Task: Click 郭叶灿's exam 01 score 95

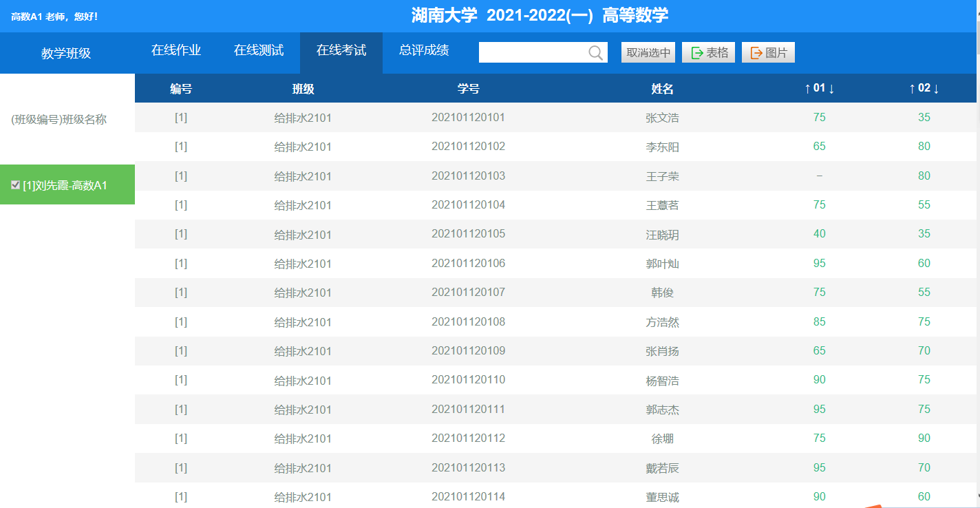Action: pyautogui.click(x=819, y=263)
